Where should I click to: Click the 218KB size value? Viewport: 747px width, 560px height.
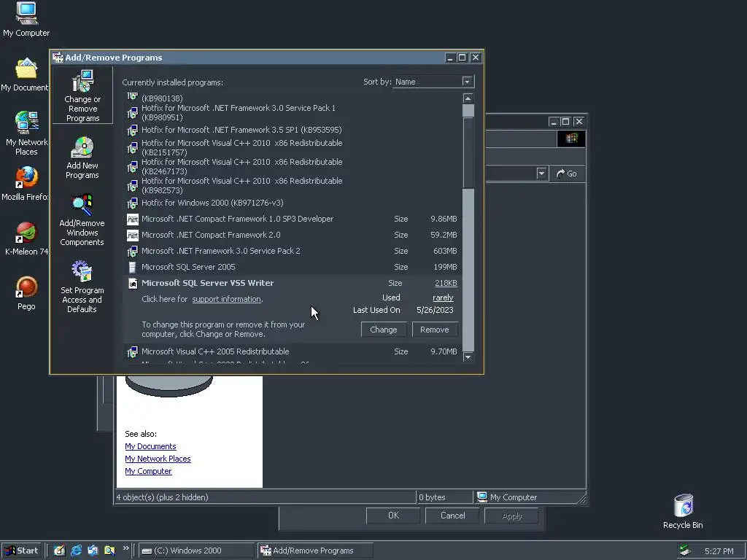(446, 283)
